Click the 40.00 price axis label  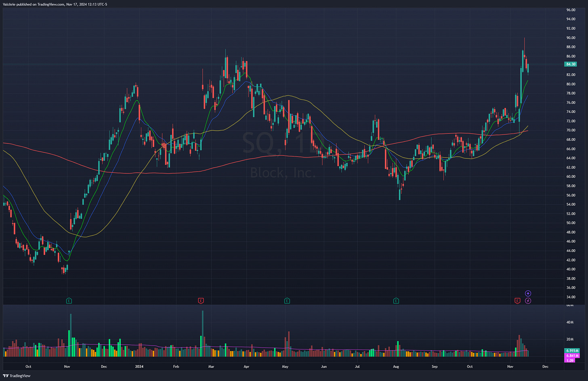[x=571, y=269]
